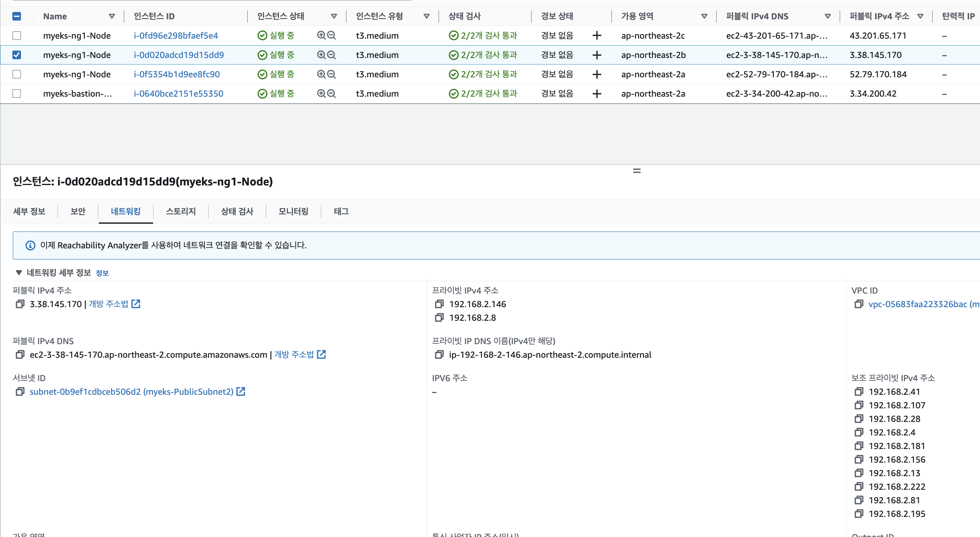
Task: Toggle the select-all header checkbox
Action: (17, 16)
